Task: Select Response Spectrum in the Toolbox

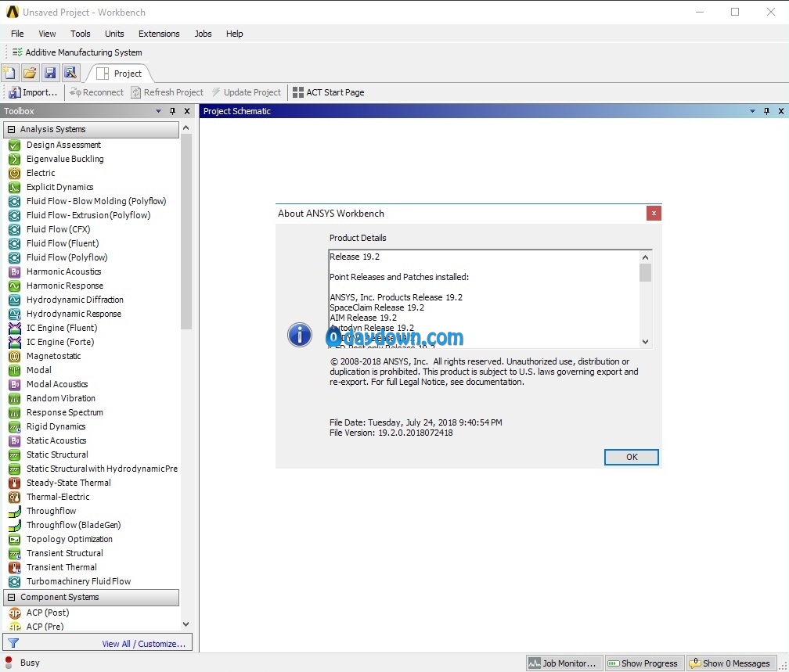Action: coord(65,412)
